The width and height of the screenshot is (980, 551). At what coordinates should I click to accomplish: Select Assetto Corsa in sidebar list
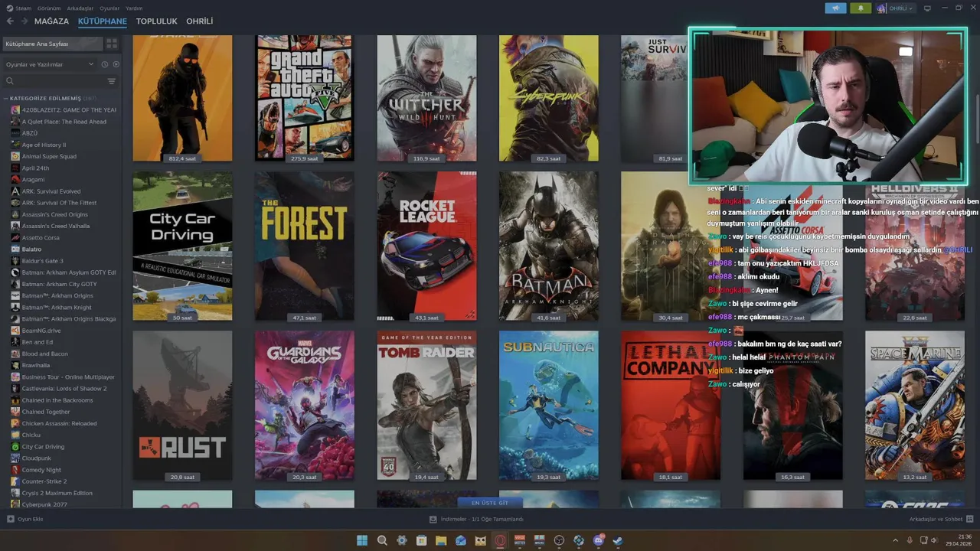point(41,237)
